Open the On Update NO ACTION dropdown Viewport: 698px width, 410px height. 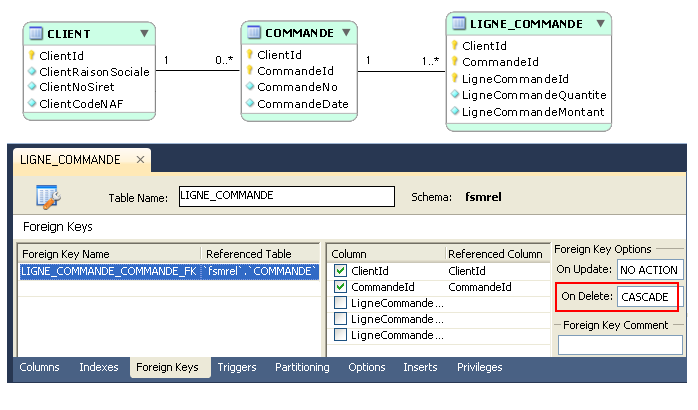649,270
